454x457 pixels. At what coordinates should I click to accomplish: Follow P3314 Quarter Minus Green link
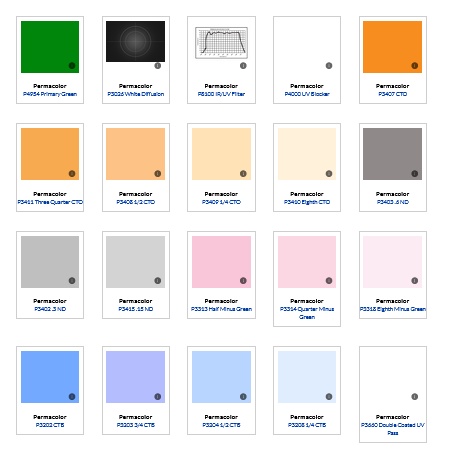click(x=307, y=313)
